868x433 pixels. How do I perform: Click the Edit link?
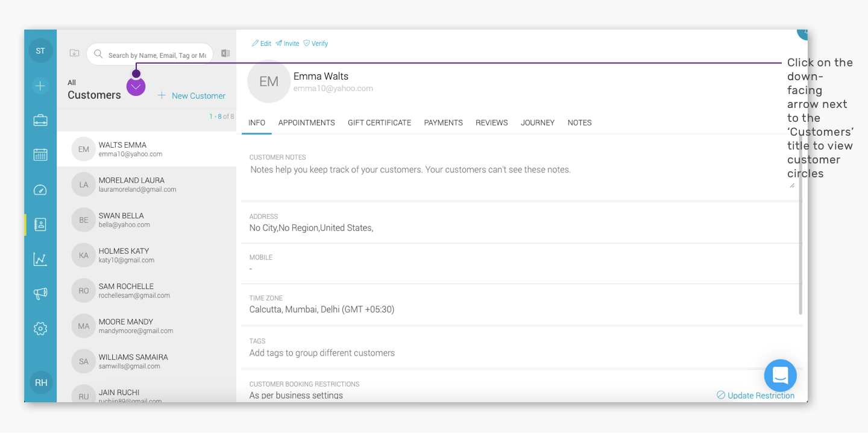pyautogui.click(x=262, y=43)
